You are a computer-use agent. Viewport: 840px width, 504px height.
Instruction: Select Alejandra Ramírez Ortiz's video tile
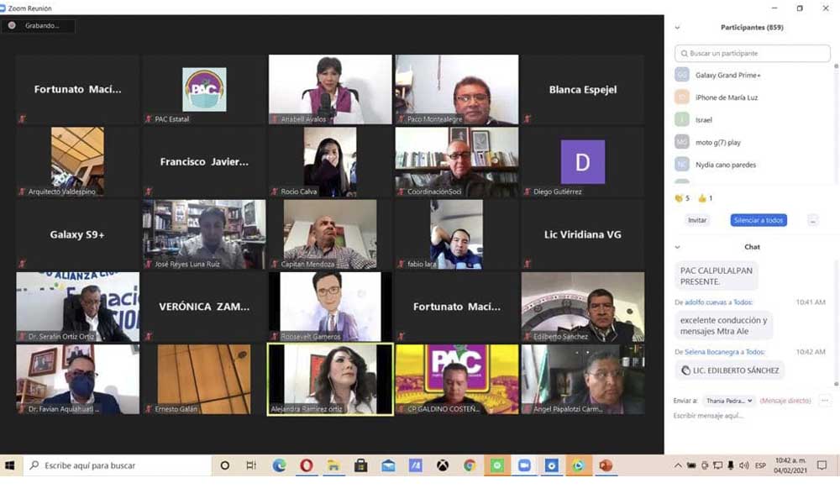[330, 379]
